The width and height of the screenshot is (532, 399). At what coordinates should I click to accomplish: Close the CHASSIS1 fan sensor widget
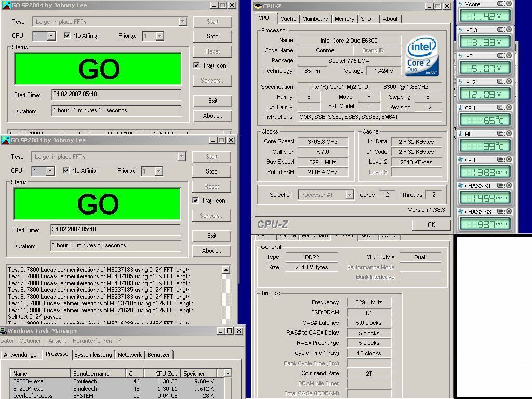[509, 185]
